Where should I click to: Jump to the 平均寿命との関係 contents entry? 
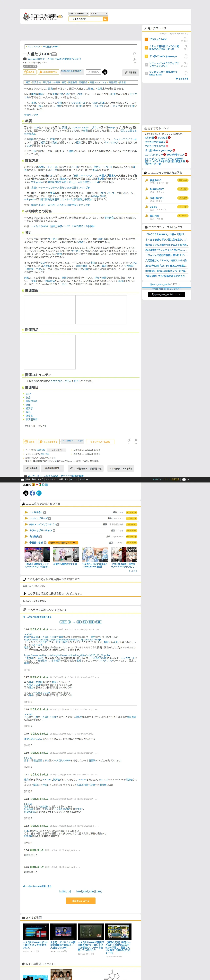[51, 82]
